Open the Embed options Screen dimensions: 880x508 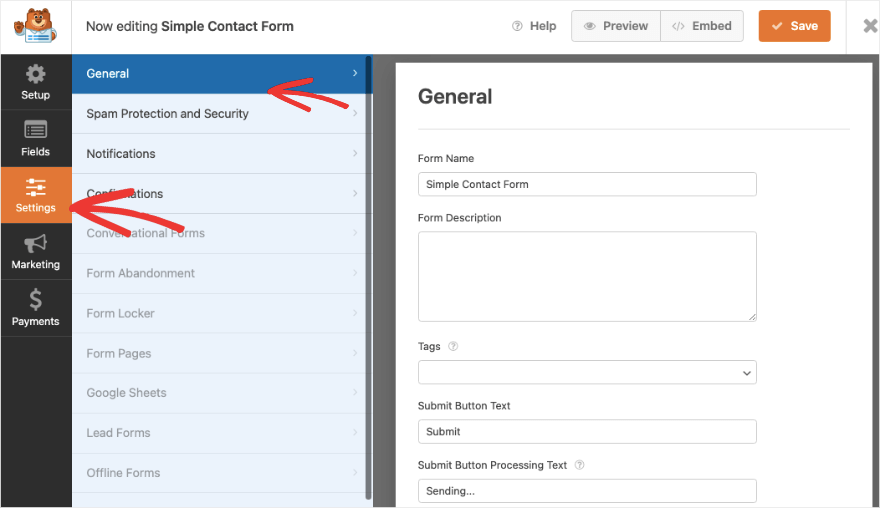pyautogui.click(x=702, y=26)
